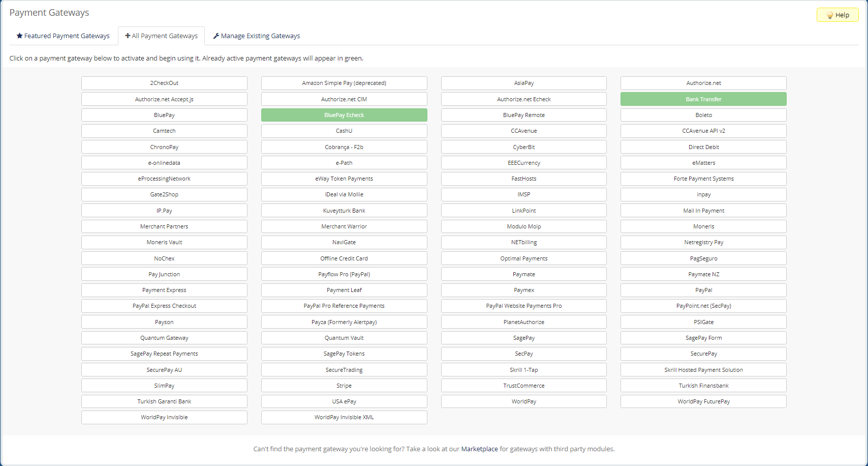This screenshot has height=466, width=868.
Task: Activate Payflow Pro (PayPal) gateway
Action: pos(344,274)
